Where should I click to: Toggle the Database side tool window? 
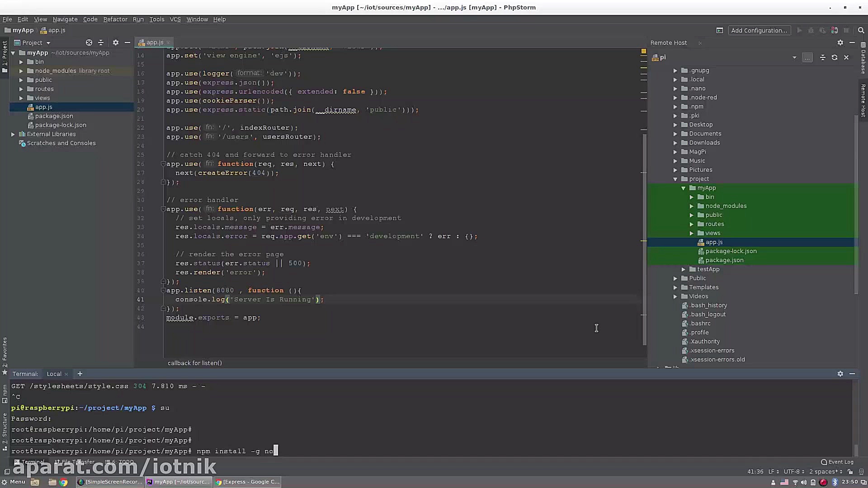pyautogui.click(x=863, y=59)
